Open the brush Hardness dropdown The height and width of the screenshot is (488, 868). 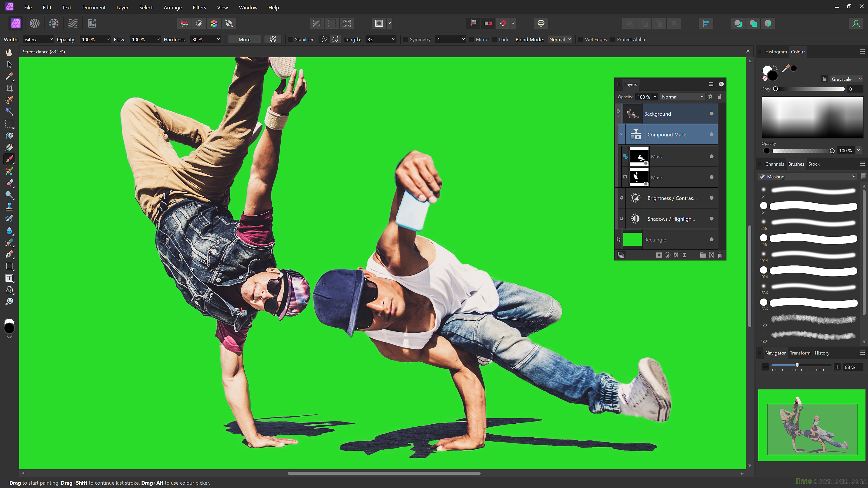(218, 39)
